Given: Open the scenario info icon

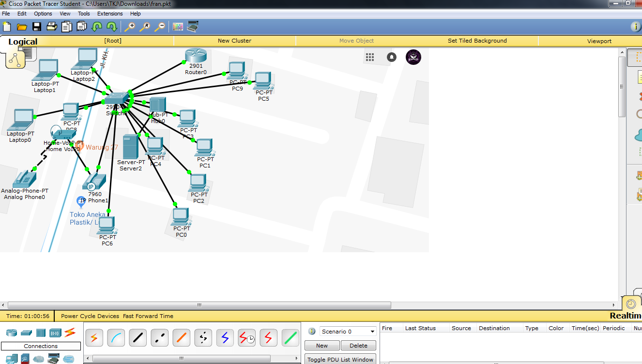Looking at the screenshot, I should click(312, 332).
